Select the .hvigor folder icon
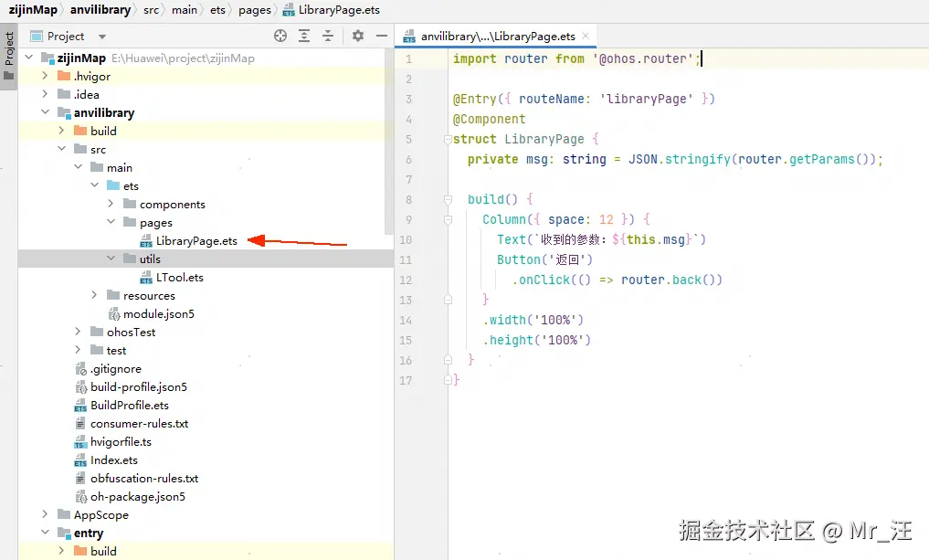This screenshot has width=929, height=560. (x=64, y=76)
